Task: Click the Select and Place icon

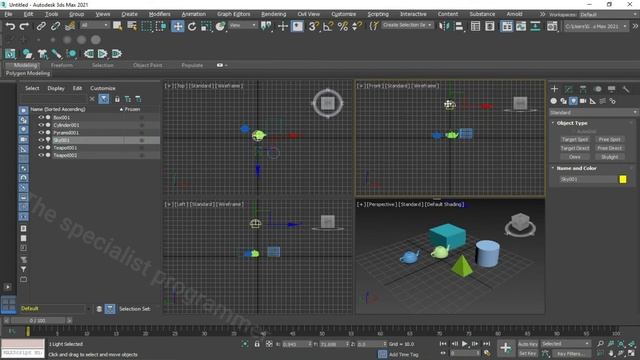Action: (220, 27)
